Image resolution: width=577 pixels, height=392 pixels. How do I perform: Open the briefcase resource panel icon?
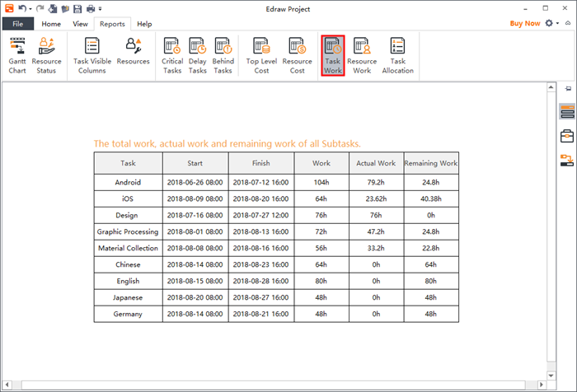point(567,136)
